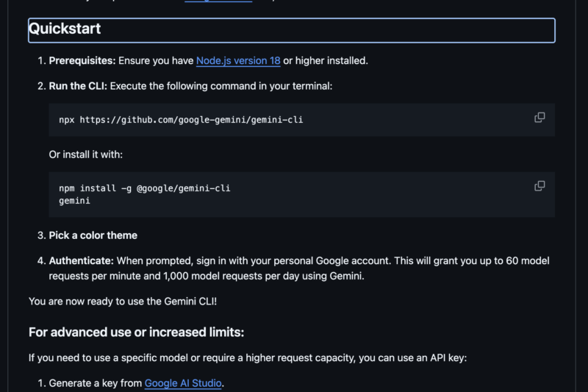Open the Google AI Studio link
588x392 pixels.
click(183, 383)
